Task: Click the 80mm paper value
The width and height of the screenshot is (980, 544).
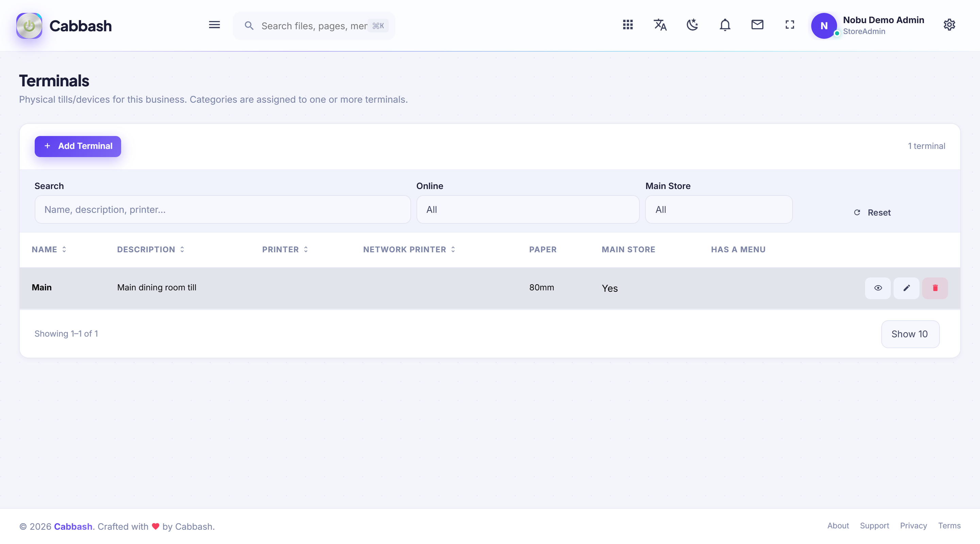Action: tap(541, 287)
